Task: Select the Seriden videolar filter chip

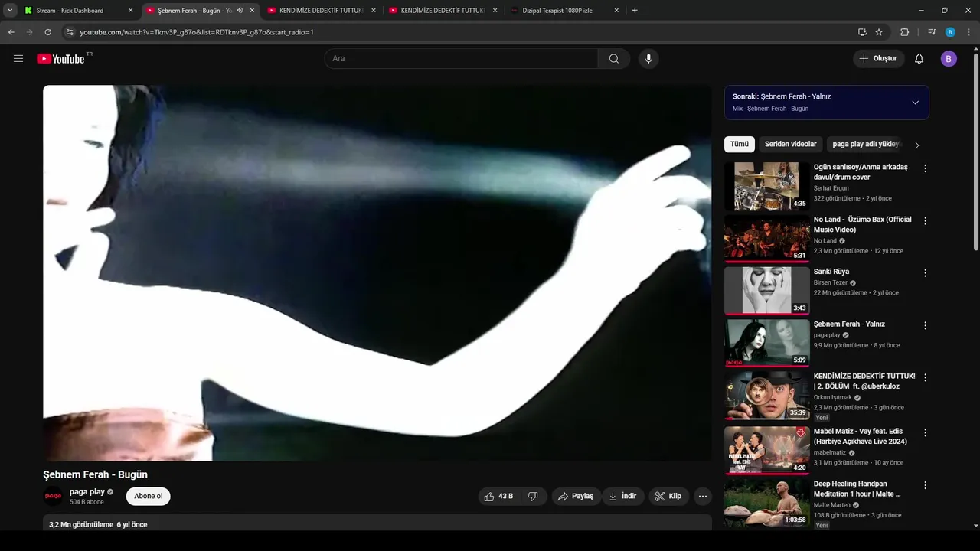Action: pos(790,144)
